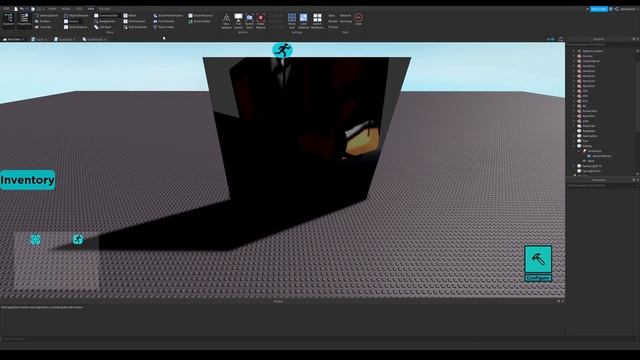Switch to Full Screen mode
The width and height of the screenshot is (640, 360).
tap(238, 21)
